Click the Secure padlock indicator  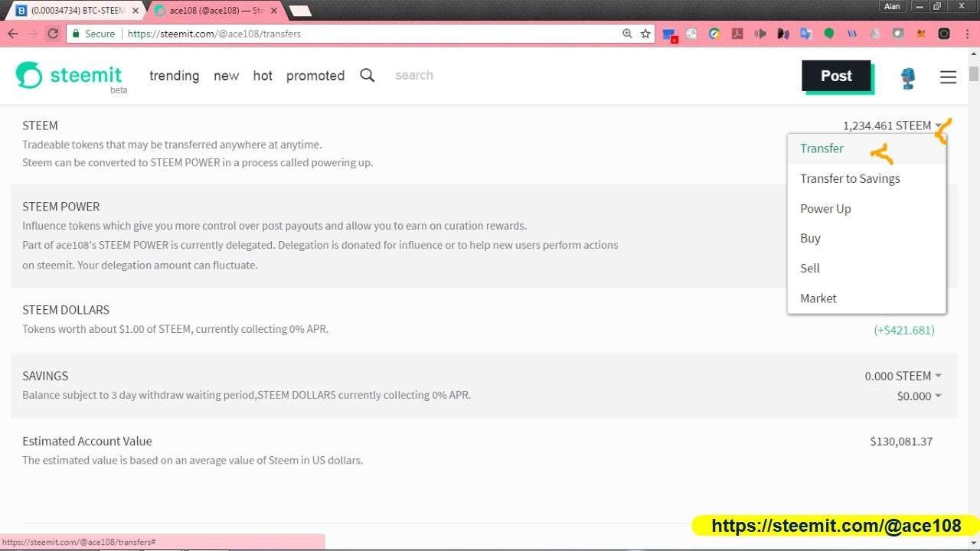(93, 34)
